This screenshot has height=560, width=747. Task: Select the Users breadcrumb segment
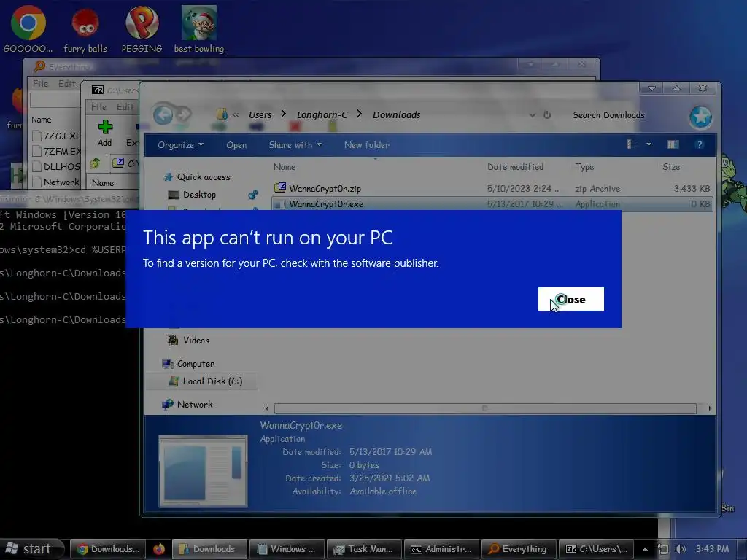(260, 114)
